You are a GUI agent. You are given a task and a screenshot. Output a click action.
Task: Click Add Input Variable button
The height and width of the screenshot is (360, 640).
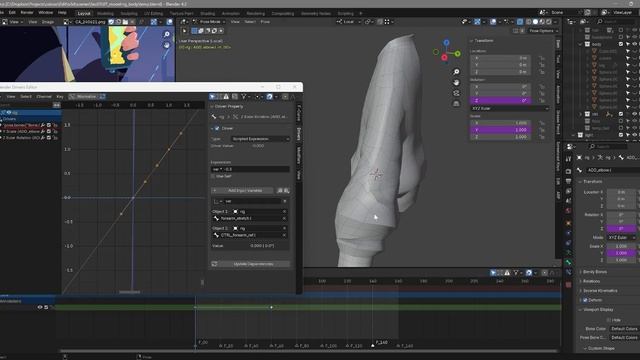point(243,191)
